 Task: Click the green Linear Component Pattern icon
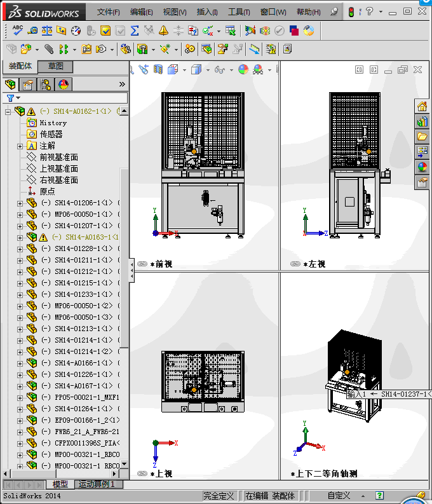point(64,49)
